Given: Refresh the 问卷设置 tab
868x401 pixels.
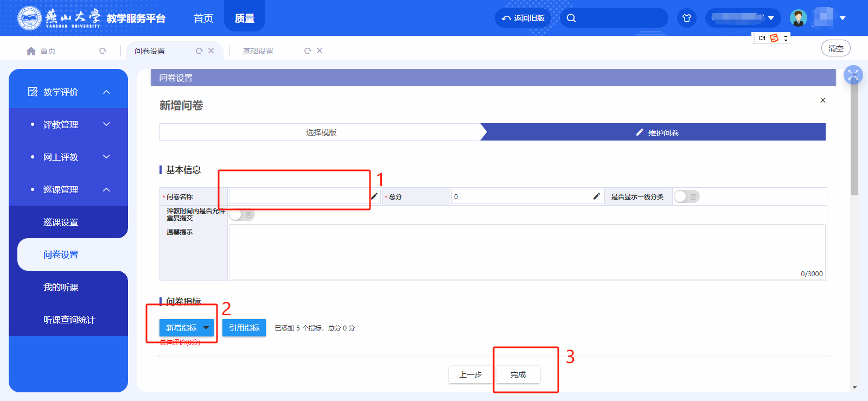Looking at the screenshot, I should click(199, 51).
